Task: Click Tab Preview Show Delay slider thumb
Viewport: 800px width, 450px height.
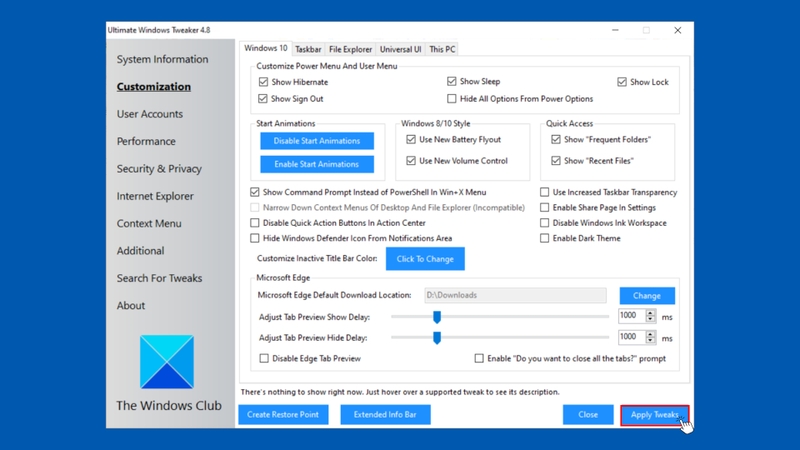Action: (437, 317)
